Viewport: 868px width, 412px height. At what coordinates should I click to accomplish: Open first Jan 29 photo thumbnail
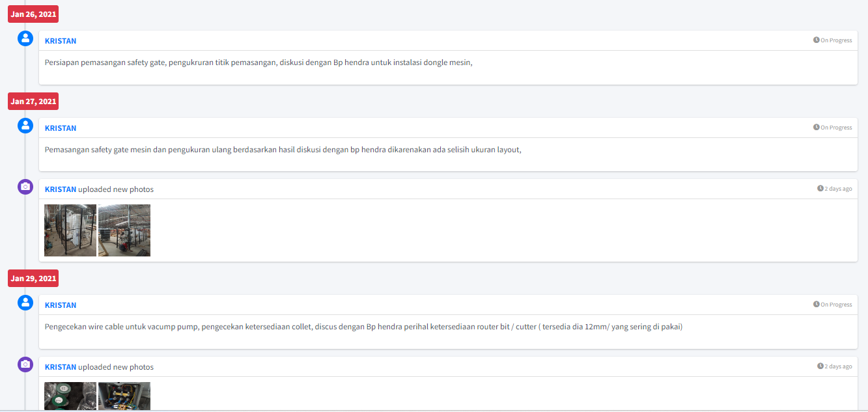coord(70,396)
